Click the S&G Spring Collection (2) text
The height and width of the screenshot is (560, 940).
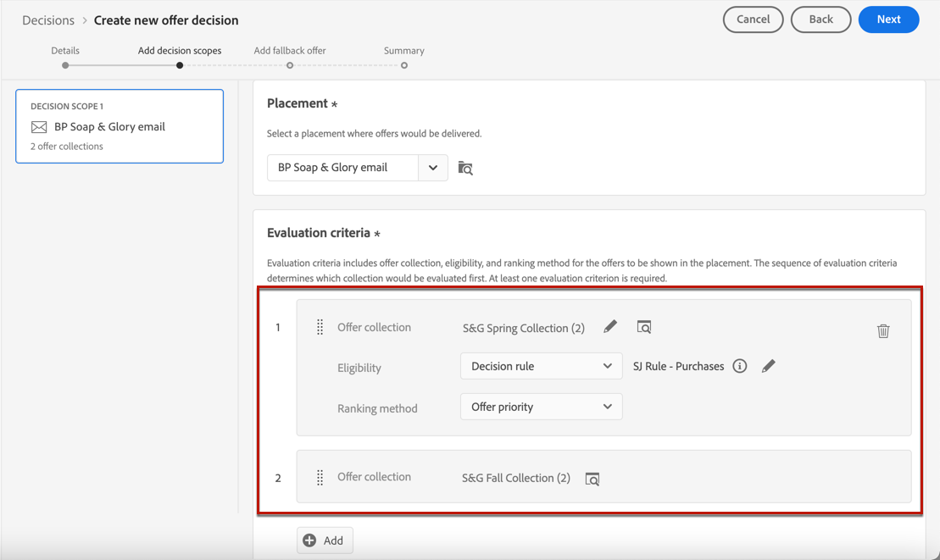click(x=523, y=328)
